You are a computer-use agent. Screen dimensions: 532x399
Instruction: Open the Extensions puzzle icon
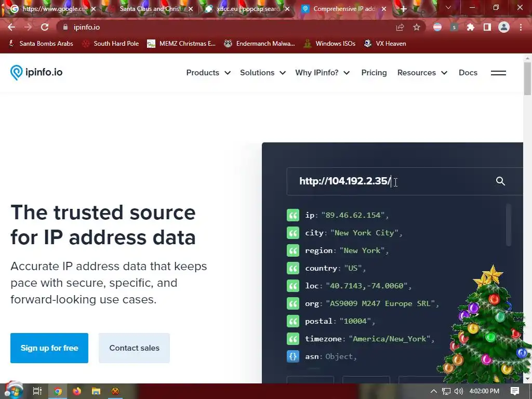(x=471, y=27)
